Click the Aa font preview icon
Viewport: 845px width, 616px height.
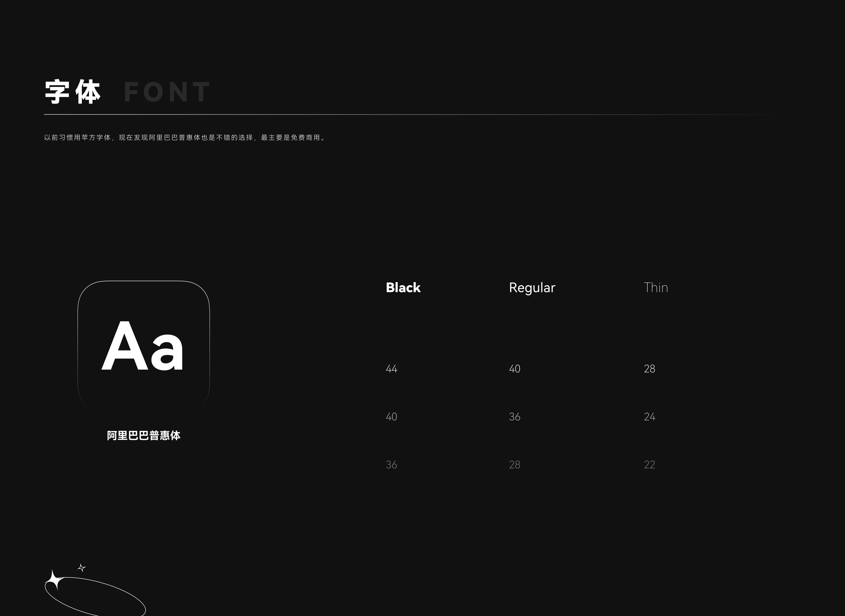point(143,346)
